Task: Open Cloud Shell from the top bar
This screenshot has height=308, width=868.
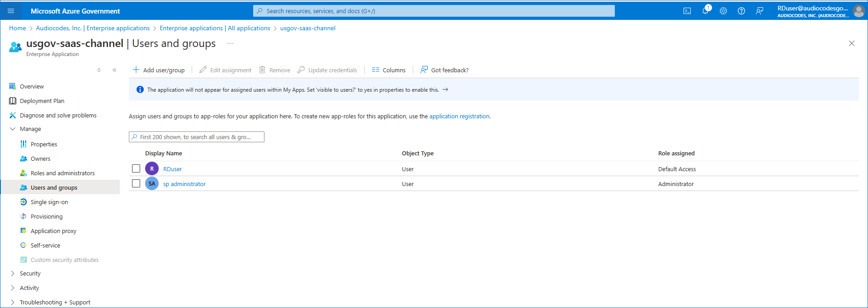Action: pos(687,11)
